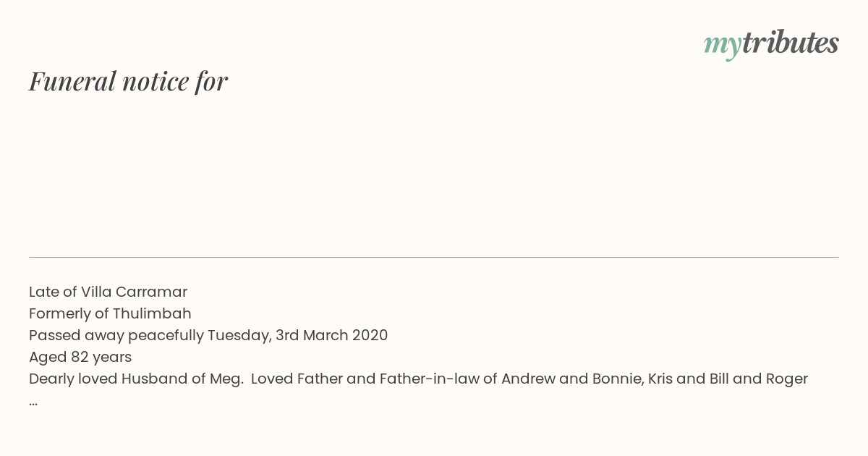Viewport: 868px width, 456px height.
Task: Click the word "Funeral" in the heading
Action: coord(72,81)
